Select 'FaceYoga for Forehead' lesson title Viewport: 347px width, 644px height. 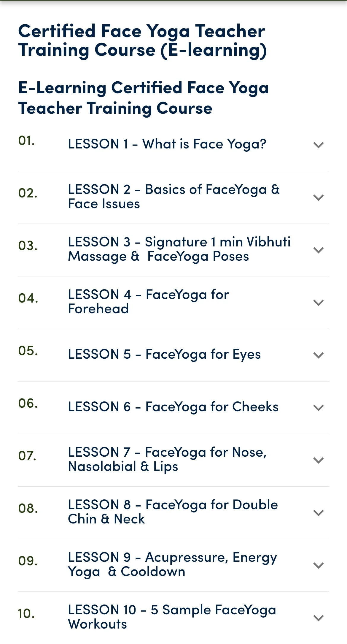(x=149, y=302)
